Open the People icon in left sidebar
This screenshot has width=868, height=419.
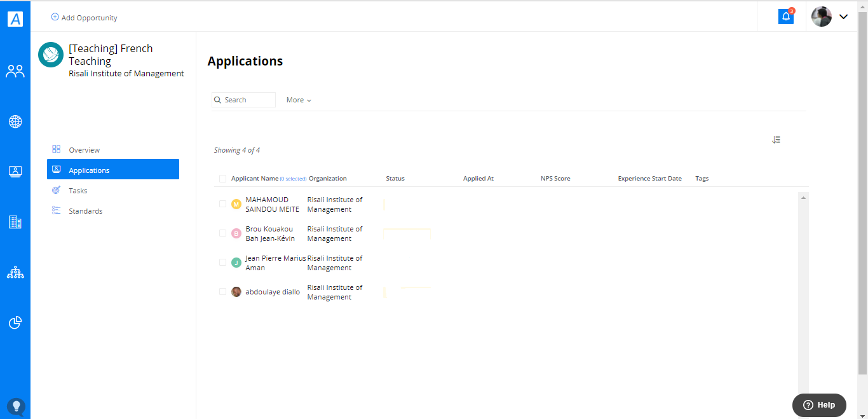pyautogui.click(x=15, y=71)
